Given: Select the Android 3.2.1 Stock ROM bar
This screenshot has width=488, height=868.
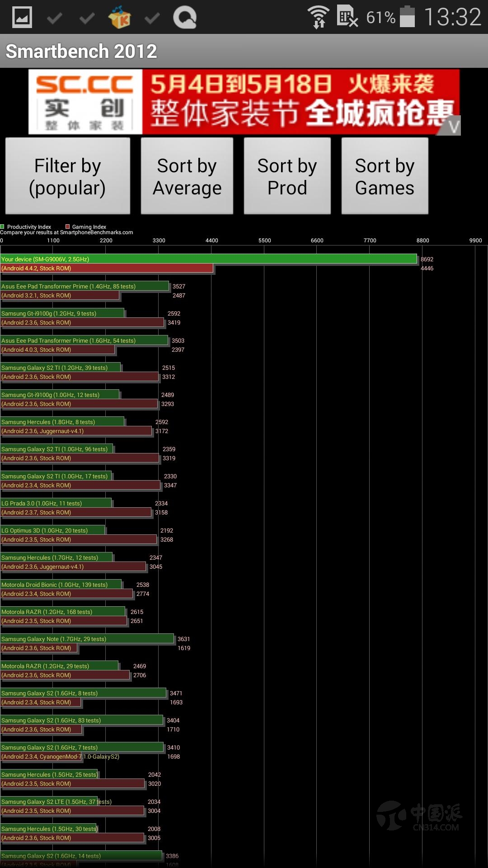Looking at the screenshot, I should point(60,295).
